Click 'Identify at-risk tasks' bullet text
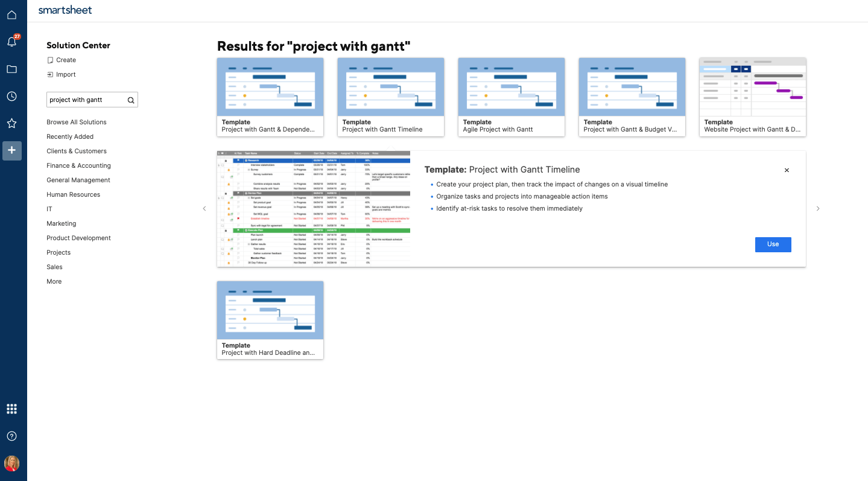This screenshot has height=481, width=868. point(510,208)
